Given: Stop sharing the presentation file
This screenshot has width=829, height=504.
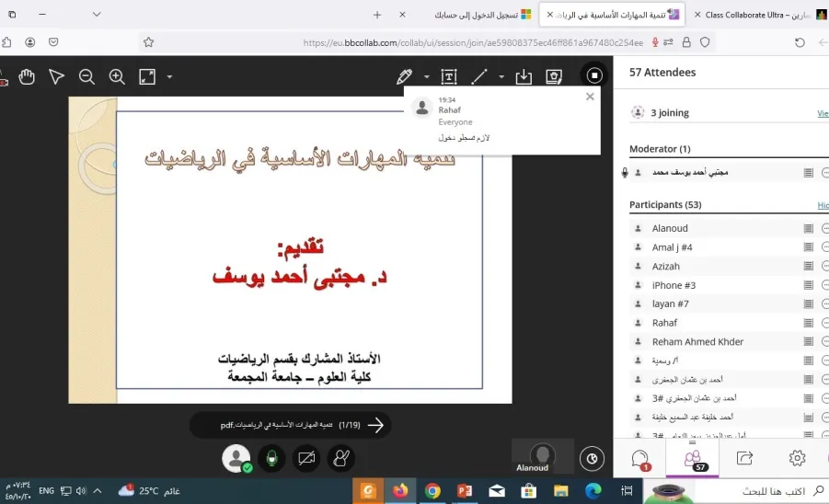Looking at the screenshot, I should coord(594,75).
